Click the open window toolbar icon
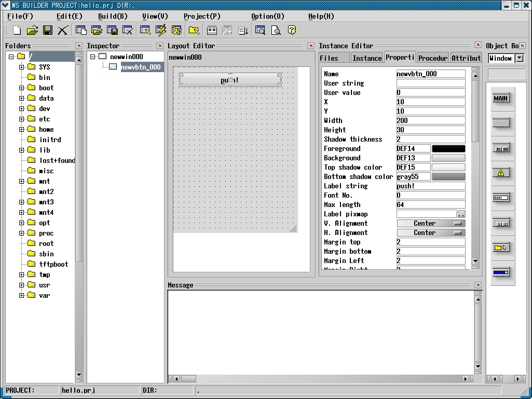 (97, 30)
